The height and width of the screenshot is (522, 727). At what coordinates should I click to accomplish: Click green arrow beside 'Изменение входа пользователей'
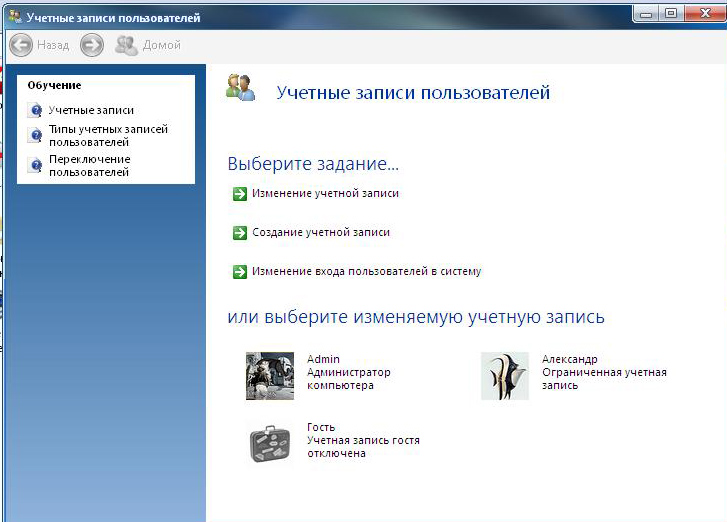click(239, 271)
